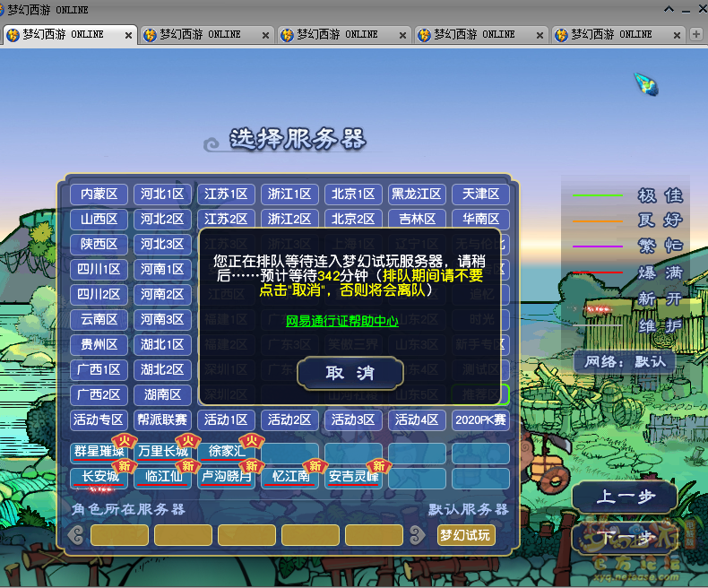Click the 新 badge on 忆江南 server
The height and width of the screenshot is (588, 708).
pos(315,466)
